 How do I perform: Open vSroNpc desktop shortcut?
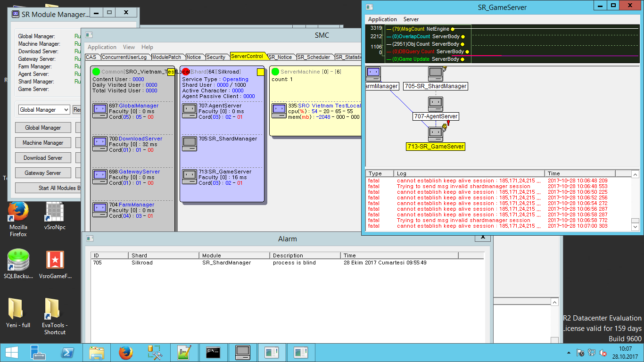coord(55,216)
